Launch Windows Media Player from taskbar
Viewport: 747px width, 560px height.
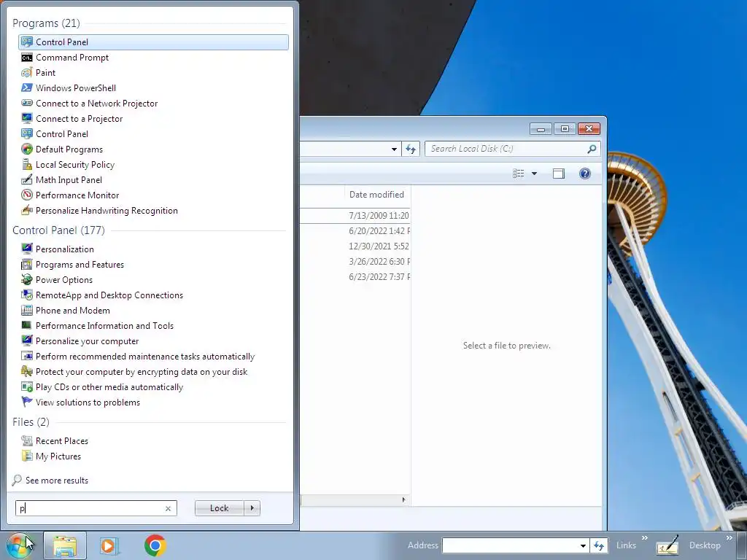coord(109,545)
